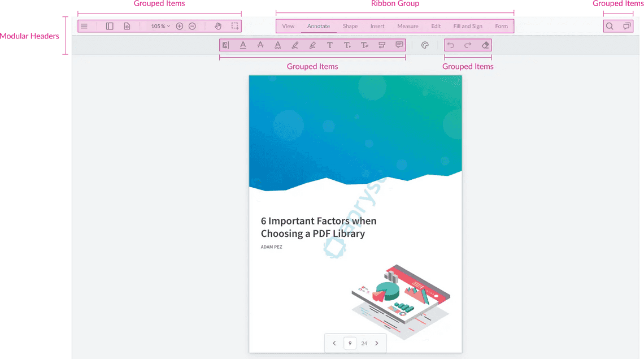Screen dimensions: 644x359
Task: Open the hamburger menu
Action: tap(84, 26)
